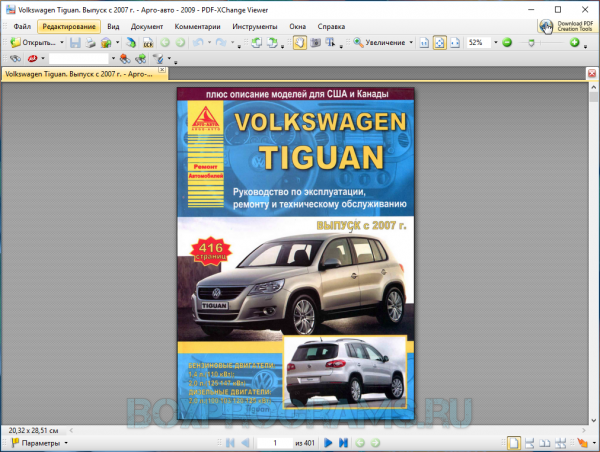Click the page number input field
The height and width of the screenshot is (452, 600).
pyautogui.click(x=275, y=443)
